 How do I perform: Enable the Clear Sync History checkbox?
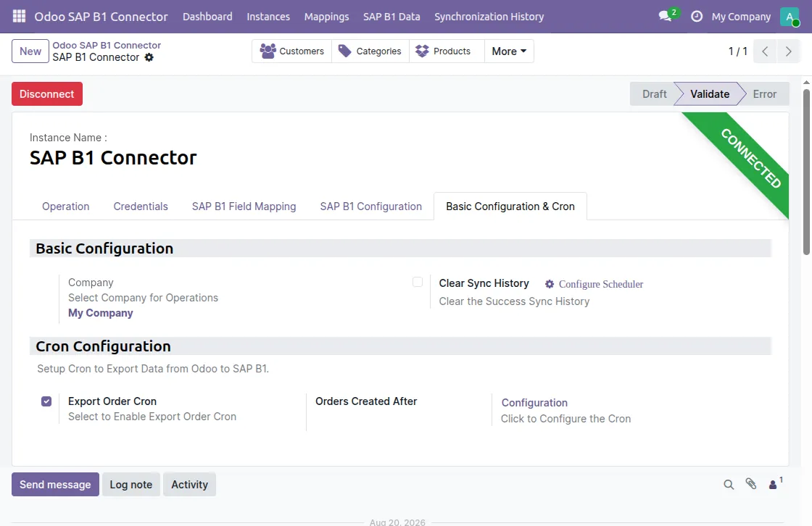[418, 282]
